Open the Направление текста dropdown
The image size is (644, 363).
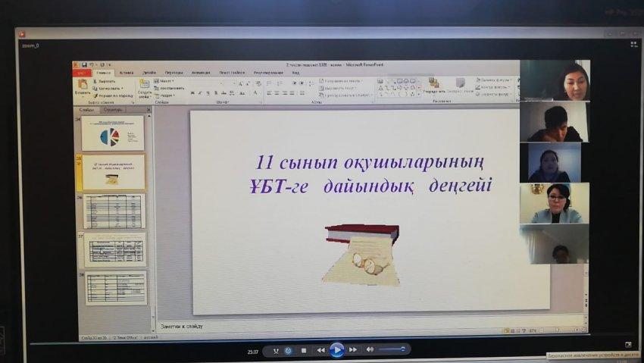click(340, 81)
